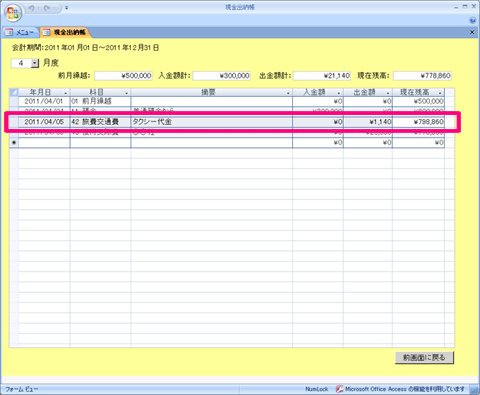Click the 入金額計 field ¥300,000
Image resolution: width=480 pixels, height=395 pixels.
pyautogui.click(x=222, y=76)
